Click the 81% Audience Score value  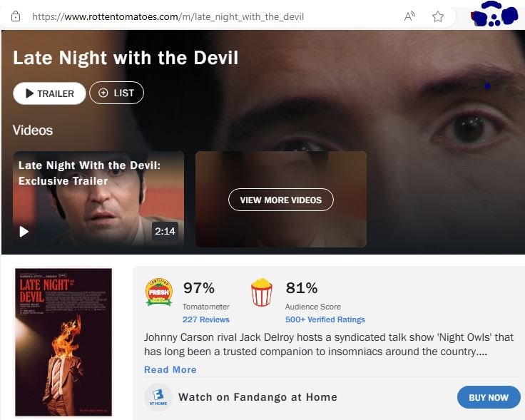pos(302,288)
